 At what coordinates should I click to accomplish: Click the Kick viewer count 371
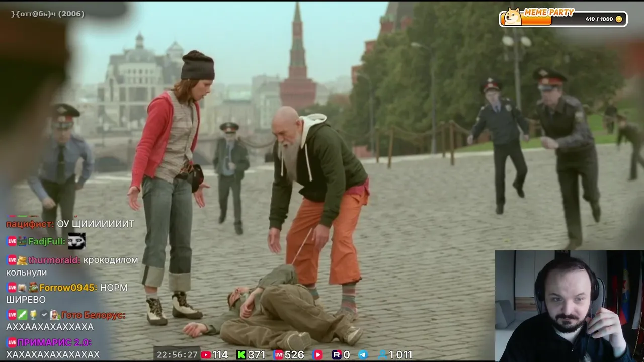(x=257, y=355)
